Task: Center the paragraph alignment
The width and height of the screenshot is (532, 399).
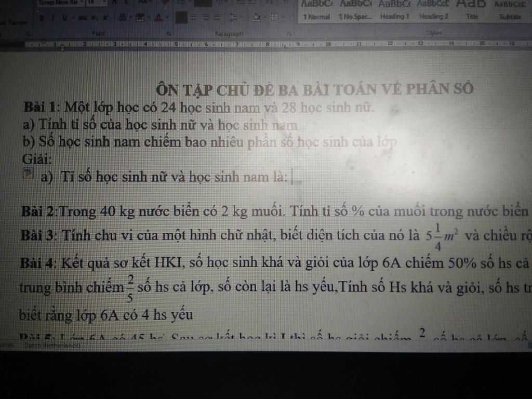Action: click(x=193, y=18)
